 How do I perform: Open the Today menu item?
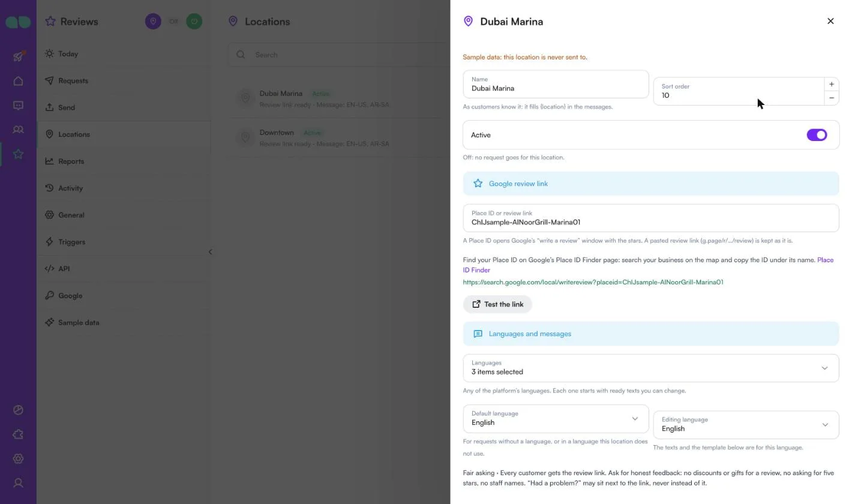[x=124, y=54]
